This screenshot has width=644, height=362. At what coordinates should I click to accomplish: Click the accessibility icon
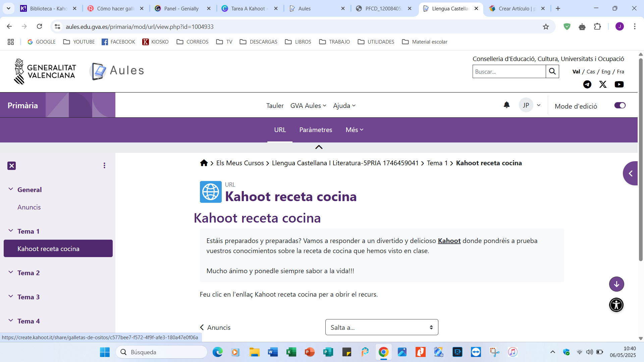tap(616, 305)
